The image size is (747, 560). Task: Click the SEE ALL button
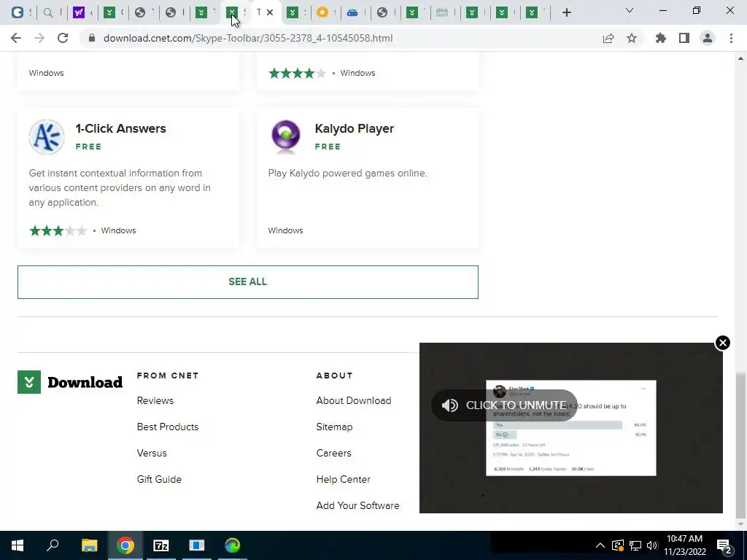tap(248, 282)
